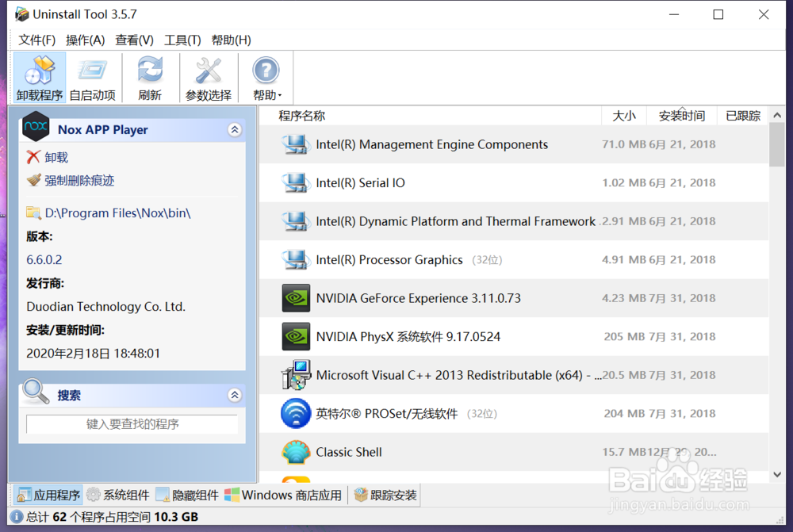The height and width of the screenshot is (532, 793).
Task: Click 英特尔 PROSet/无线软件 name text
Action: 386,414
